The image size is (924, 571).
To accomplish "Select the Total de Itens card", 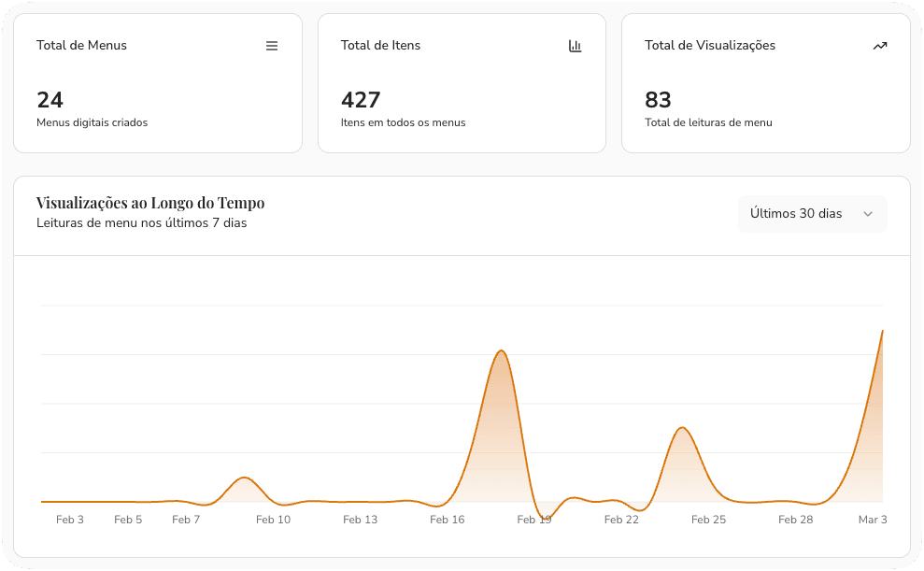I will [x=462, y=82].
